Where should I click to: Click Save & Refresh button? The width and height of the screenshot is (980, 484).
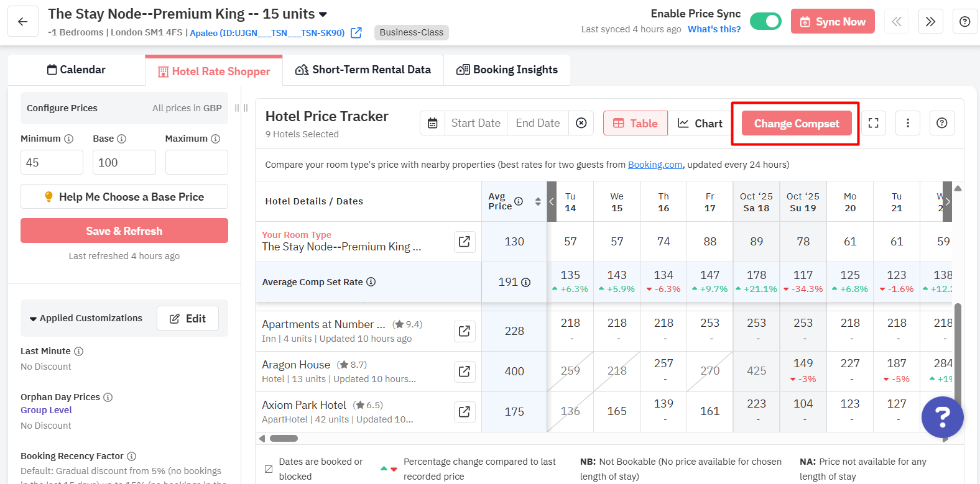[124, 231]
